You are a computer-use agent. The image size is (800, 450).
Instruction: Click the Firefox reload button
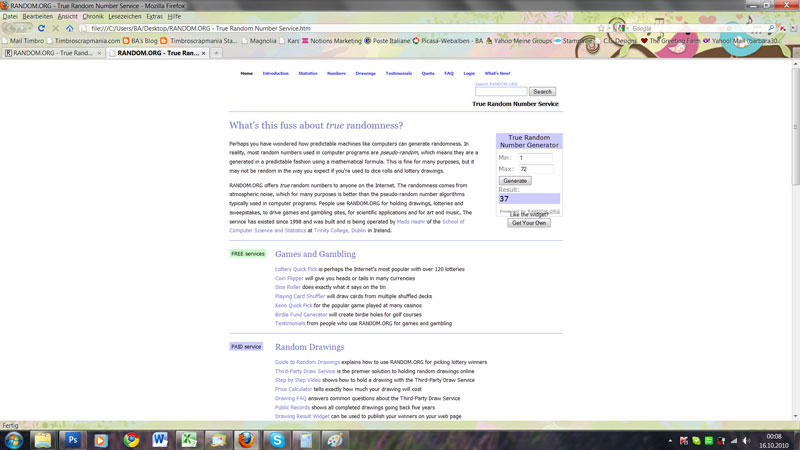click(x=41, y=28)
